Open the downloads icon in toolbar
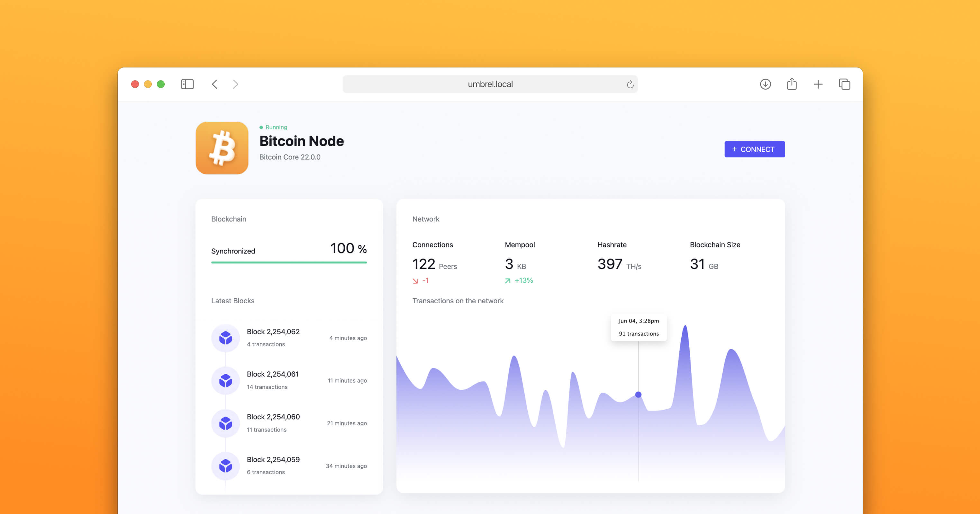This screenshot has width=980, height=514. coord(766,84)
